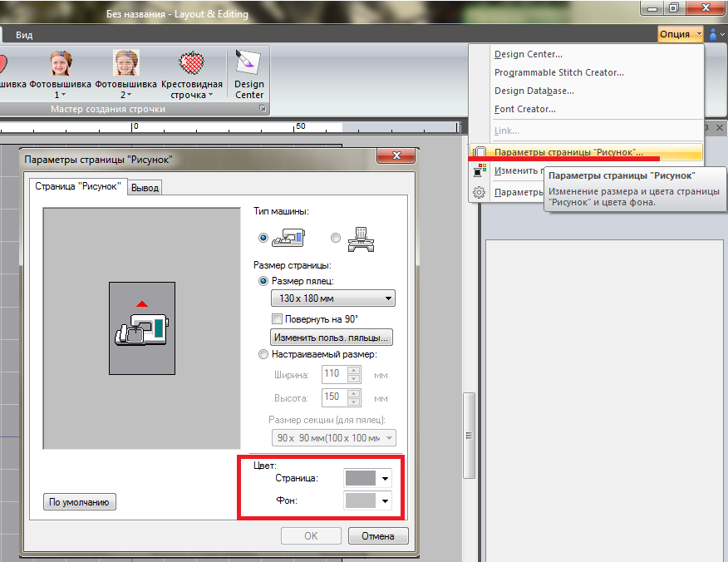Expand the Фон color dropdown arrow
This screenshot has height=562, width=728.
pos(385,501)
